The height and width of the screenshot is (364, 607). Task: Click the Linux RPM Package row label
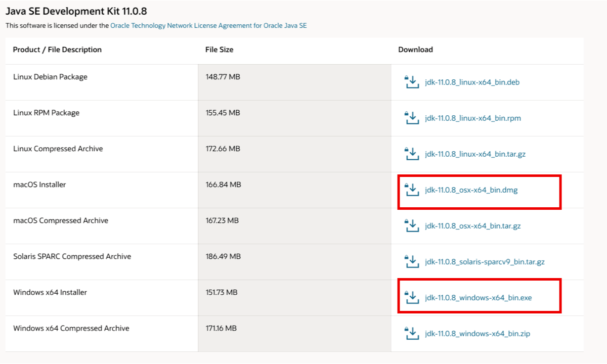46,113
